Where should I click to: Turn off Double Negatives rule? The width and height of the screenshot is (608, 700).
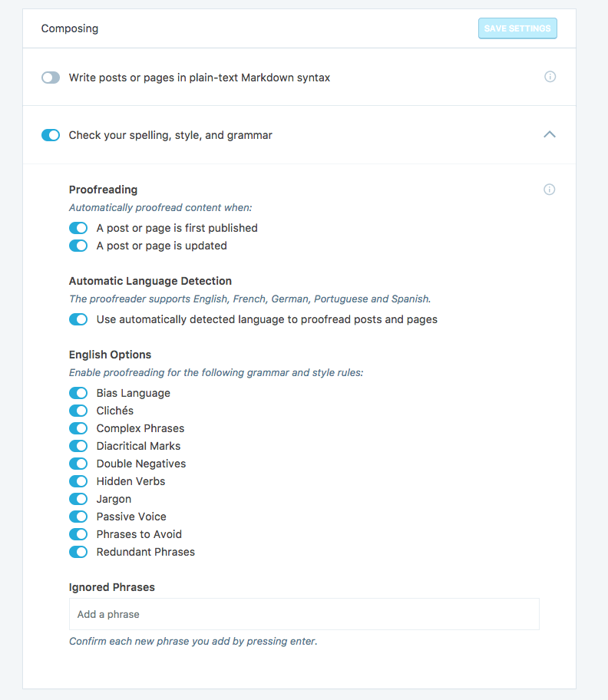[78, 464]
